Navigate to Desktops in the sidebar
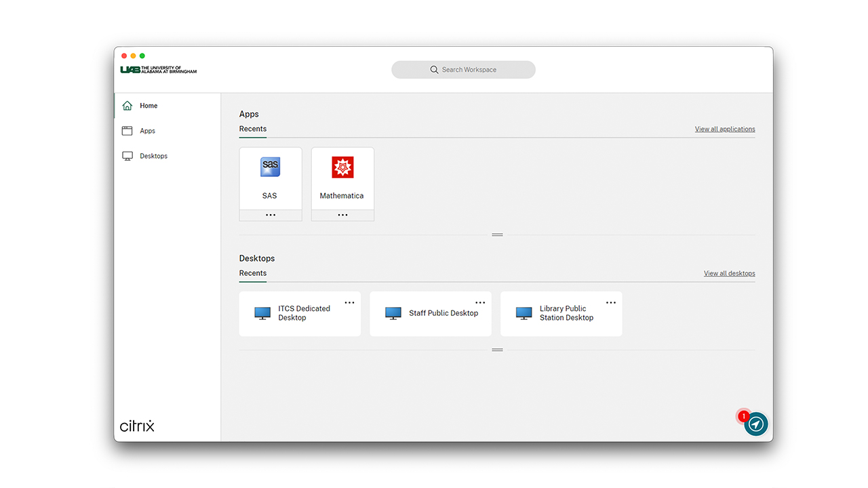 [x=153, y=156]
